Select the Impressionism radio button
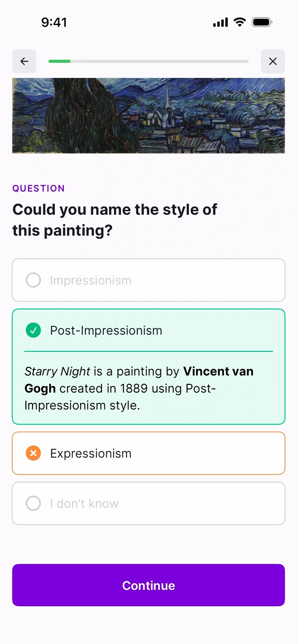Screen dimensions: 297x644 tap(33, 280)
